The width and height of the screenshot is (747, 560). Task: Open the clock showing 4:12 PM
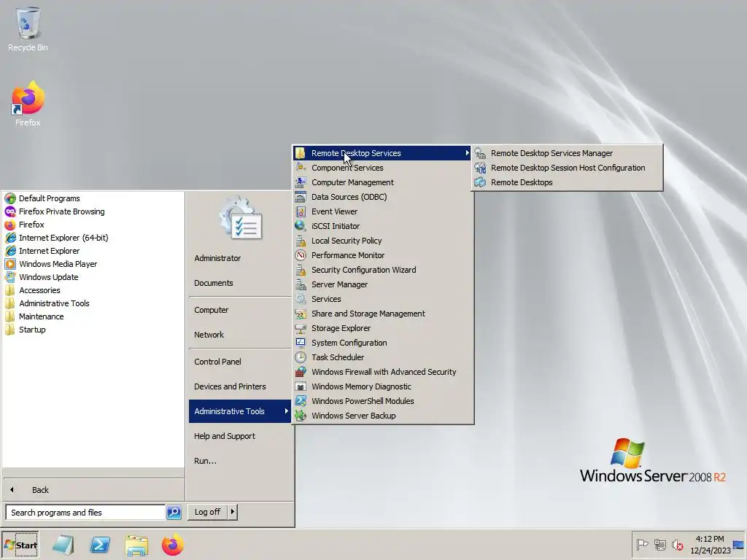coord(710,544)
